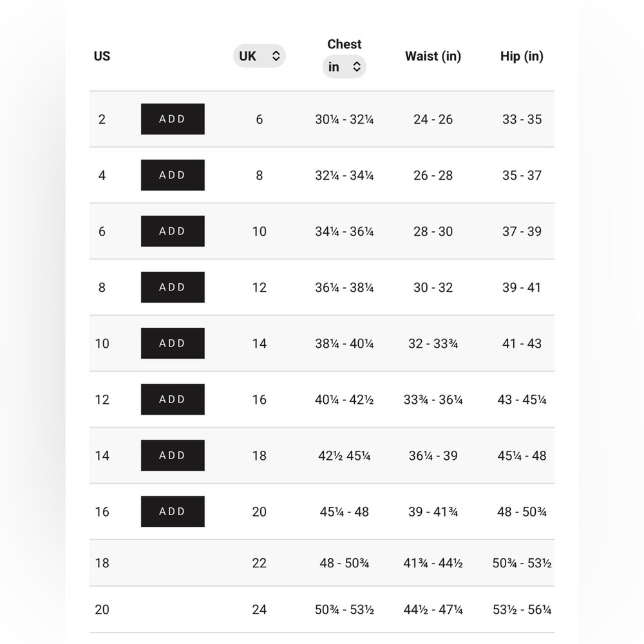
Task: Click the Chest column header label
Action: click(x=344, y=44)
